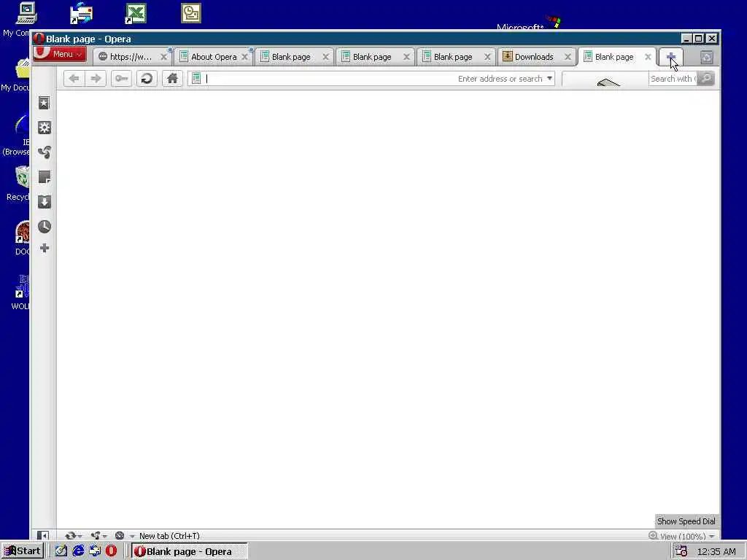
Task: Close the https://w... tab
Action: click(x=163, y=57)
